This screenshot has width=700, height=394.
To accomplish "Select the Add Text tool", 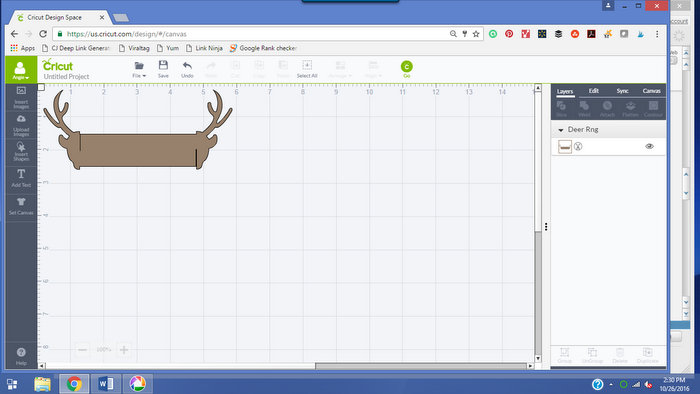I will [21, 178].
